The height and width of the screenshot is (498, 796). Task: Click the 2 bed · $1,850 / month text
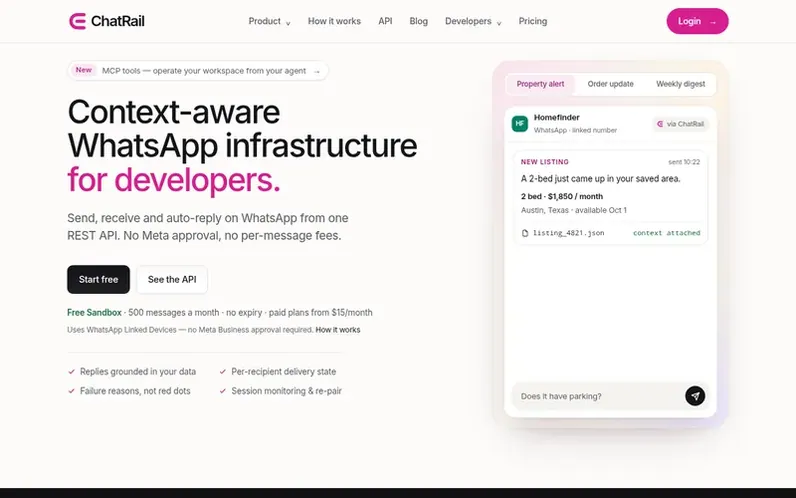pyautogui.click(x=561, y=196)
